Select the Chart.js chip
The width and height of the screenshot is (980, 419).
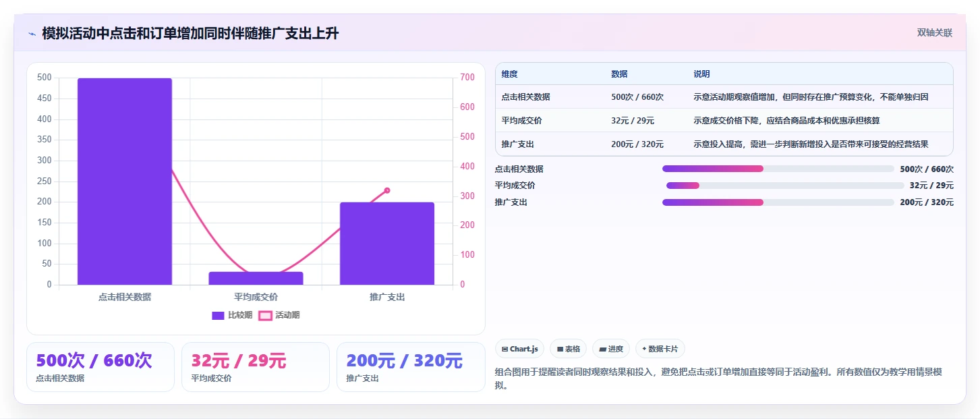click(x=519, y=349)
